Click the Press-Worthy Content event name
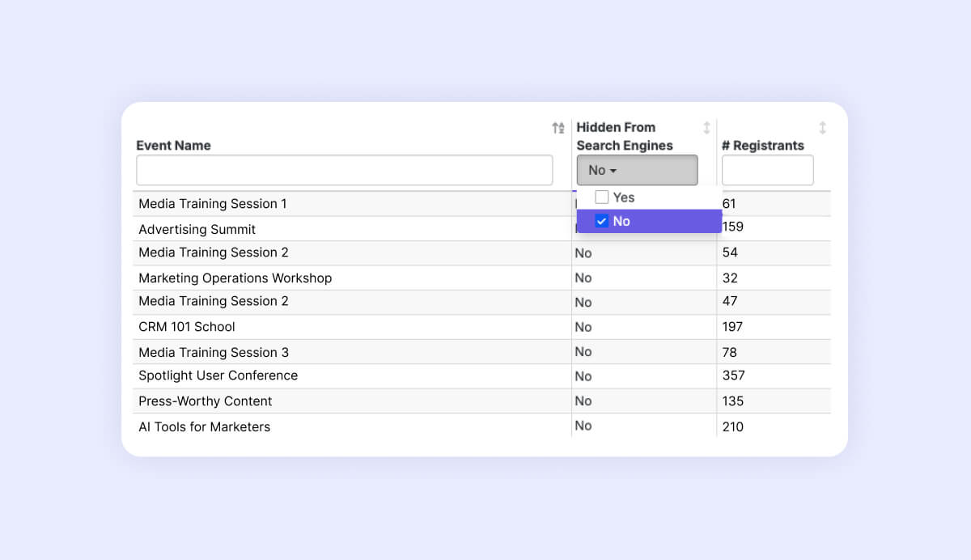971x560 pixels. point(205,401)
